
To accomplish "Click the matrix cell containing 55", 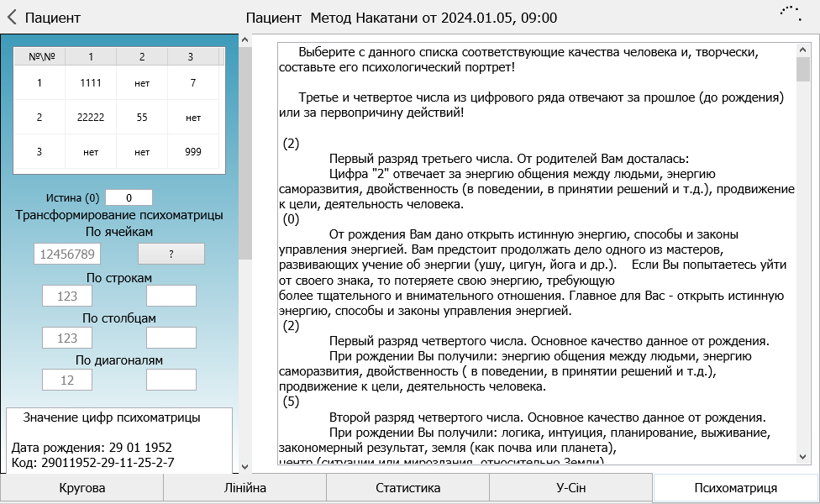I will point(141,118).
